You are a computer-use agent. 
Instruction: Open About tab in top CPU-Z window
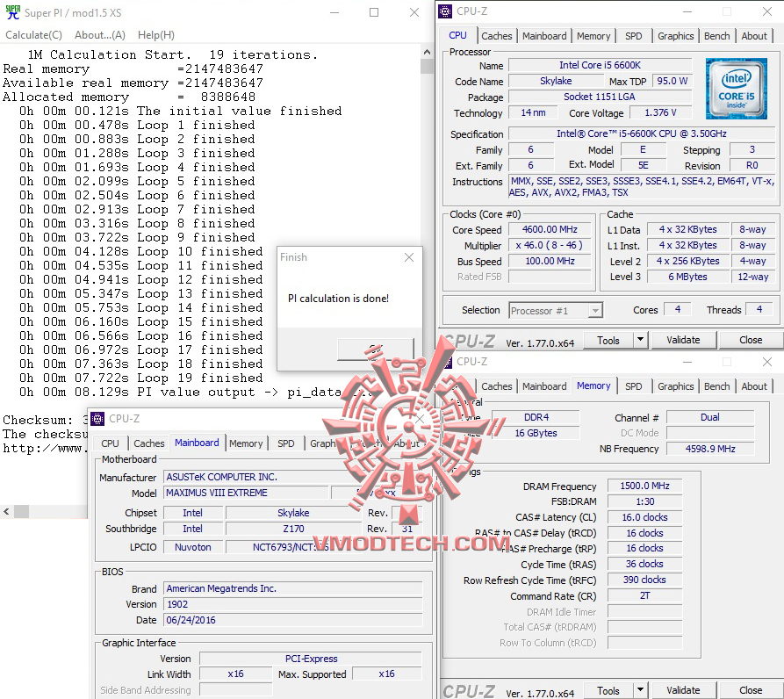pos(754,36)
